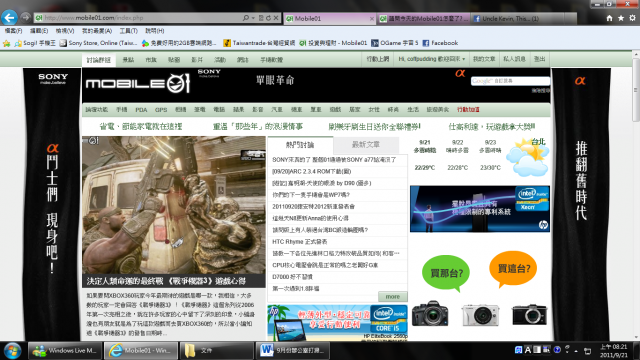This screenshot has height=360, width=640.
Task: Open the Facebook bookmark
Action: point(440,43)
